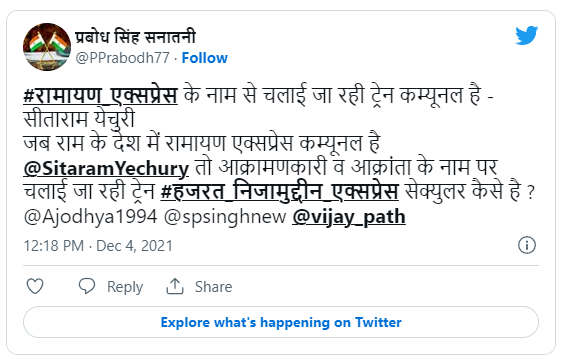The image size is (574, 362).
Task: Click the Reply text label
Action: point(125,287)
